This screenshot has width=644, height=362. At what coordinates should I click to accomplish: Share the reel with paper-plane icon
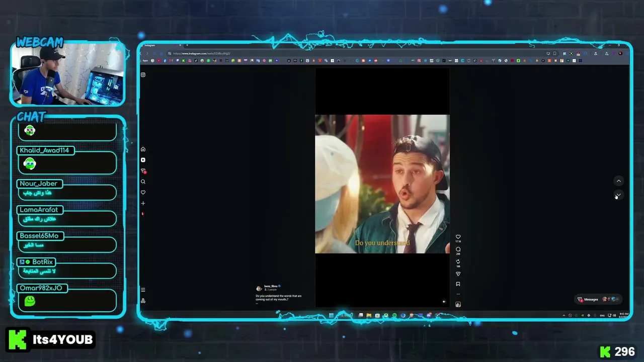458,274
